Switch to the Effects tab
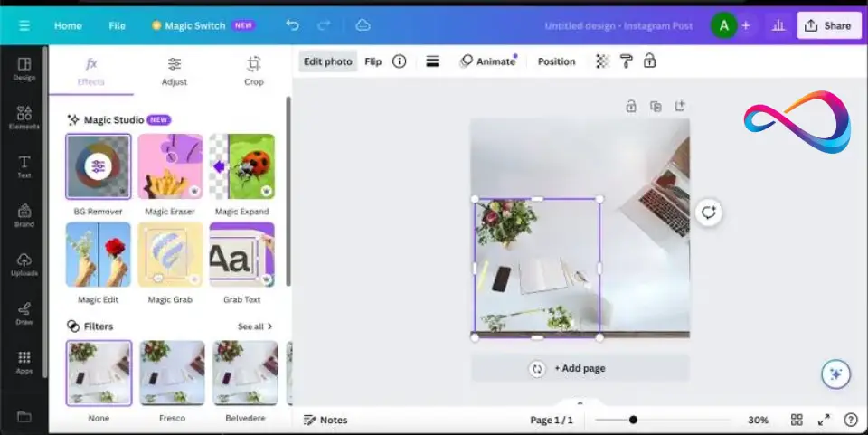This screenshot has height=435, width=868. tap(91, 71)
